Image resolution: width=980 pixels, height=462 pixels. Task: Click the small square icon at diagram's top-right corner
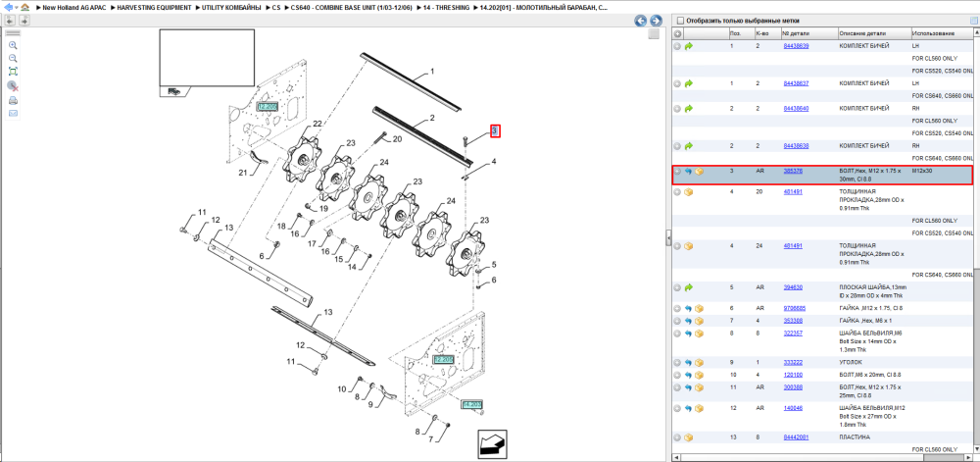tap(654, 35)
